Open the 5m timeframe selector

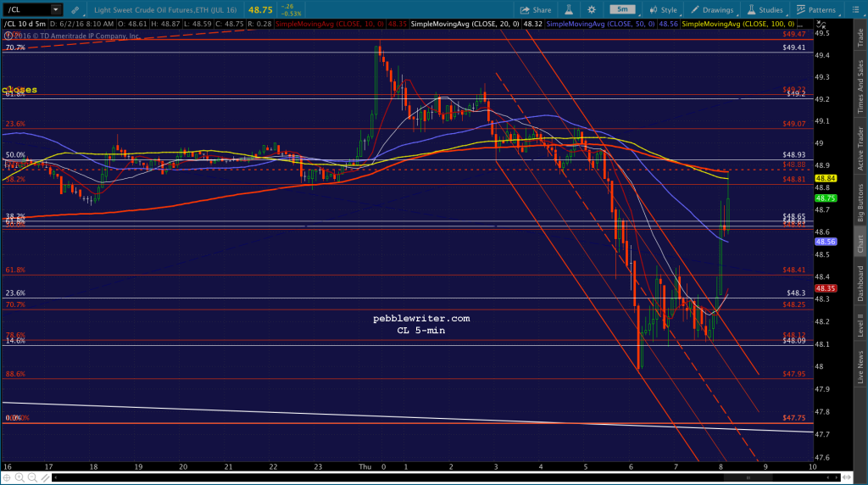(623, 9)
